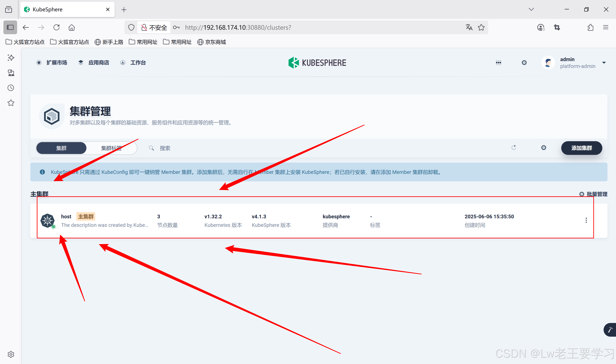This screenshot has width=616, height=364.
Task: Open the host cluster link
Action: (66, 217)
